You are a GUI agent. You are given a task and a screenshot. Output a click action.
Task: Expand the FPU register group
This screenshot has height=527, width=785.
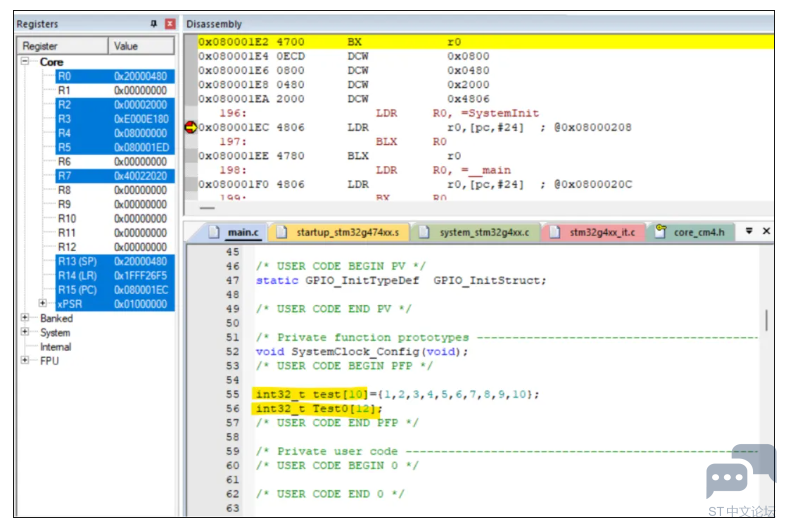pyautogui.click(x=25, y=360)
